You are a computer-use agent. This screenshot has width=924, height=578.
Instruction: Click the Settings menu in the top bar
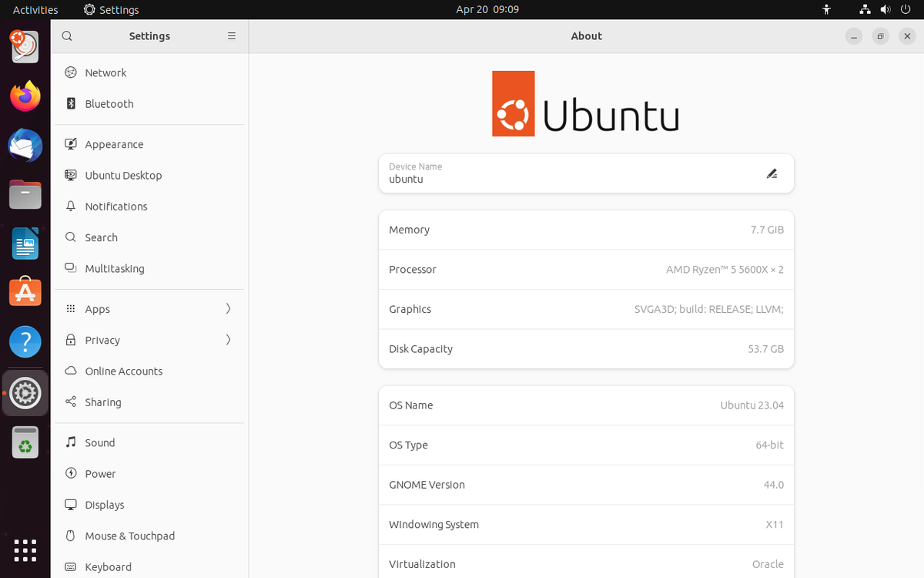click(110, 9)
